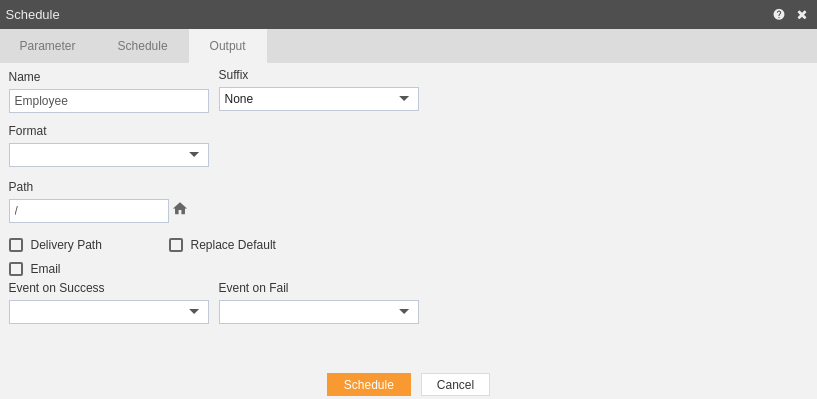
Task: Click the home icon beside Path field
Action: click(180, 209)
